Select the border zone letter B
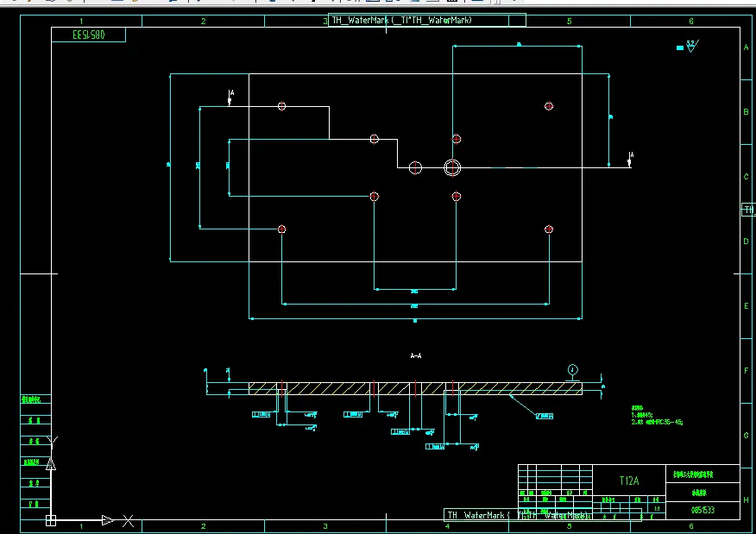Image resolution: width=756 pixels, height=534 pixels. 746,112
